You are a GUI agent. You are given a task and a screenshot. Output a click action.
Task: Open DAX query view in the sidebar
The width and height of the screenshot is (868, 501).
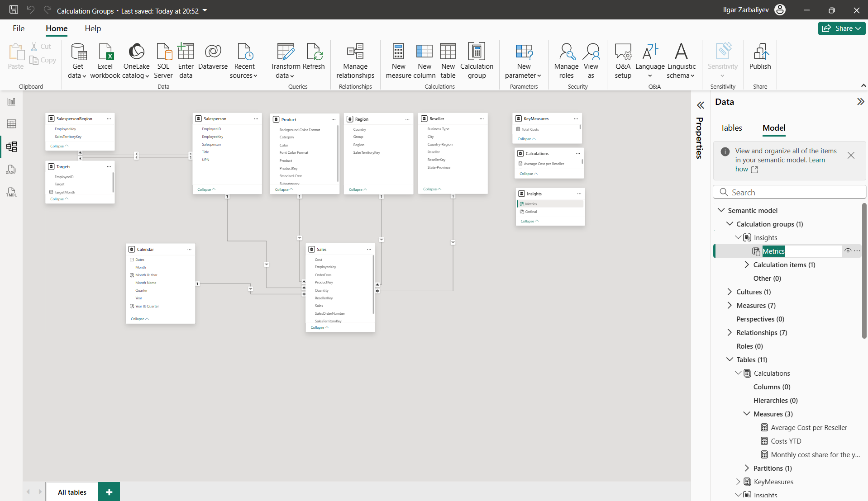(11, 170)
